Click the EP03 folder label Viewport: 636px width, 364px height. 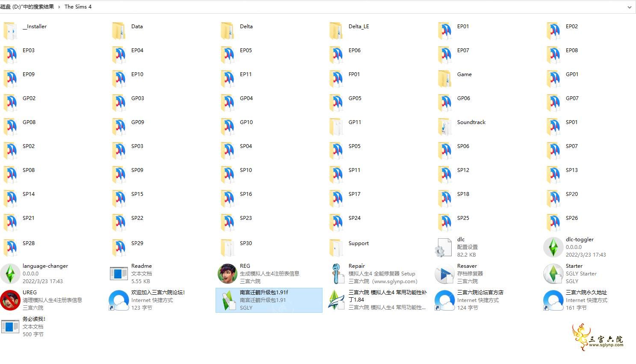(x=28, y=50)
